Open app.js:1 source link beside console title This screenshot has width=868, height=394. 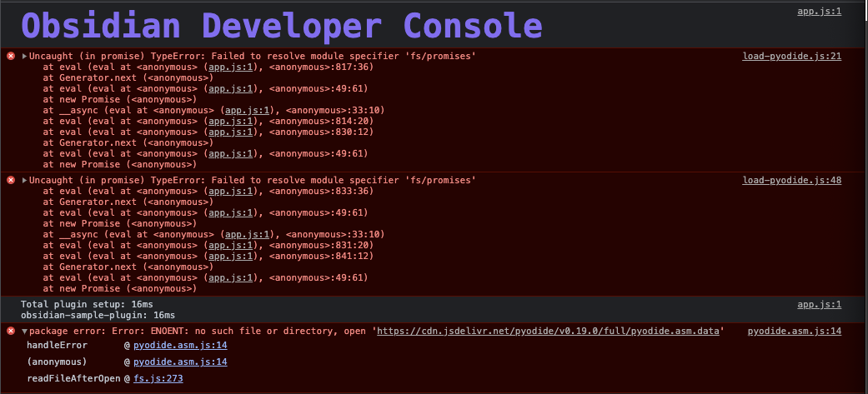pos(820,11)
